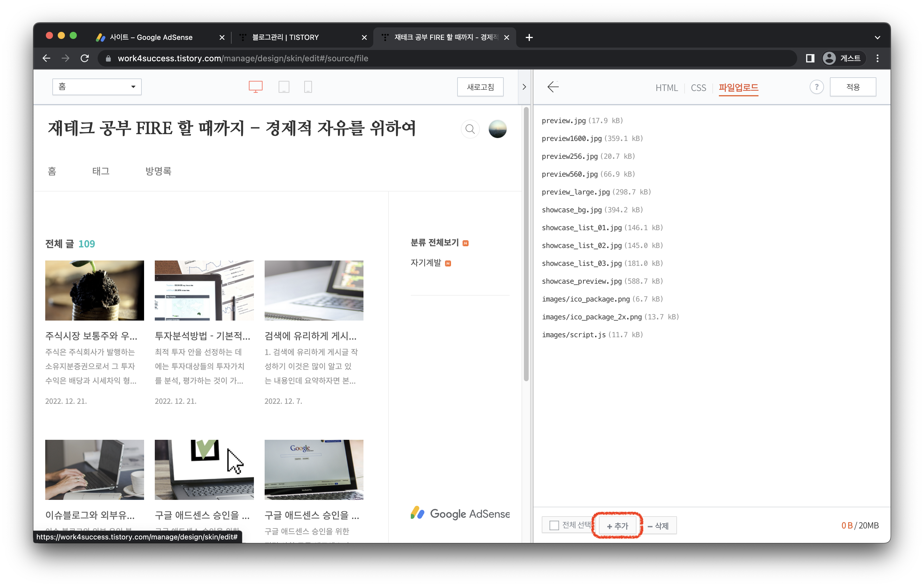
Task: Select the desktop preview icon
Action: [x=255, y=87]
